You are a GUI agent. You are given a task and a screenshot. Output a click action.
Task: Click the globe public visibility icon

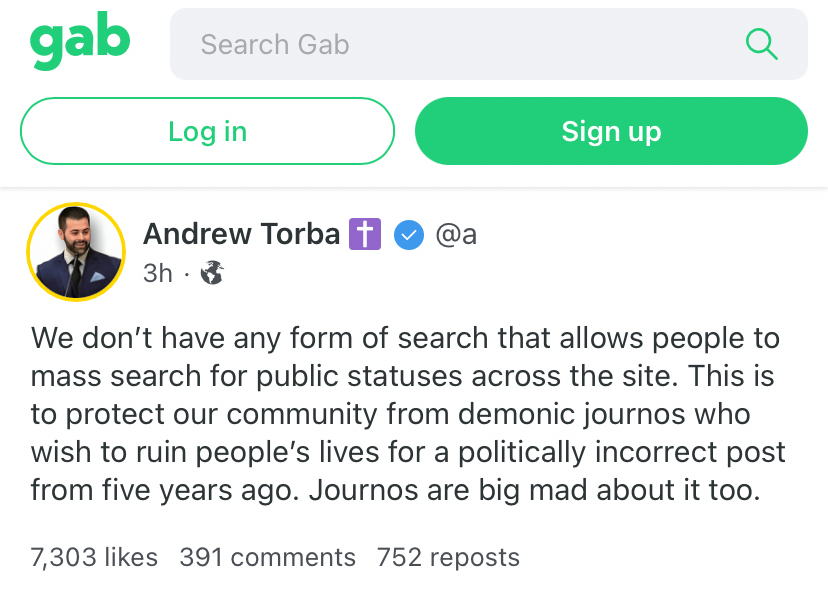(212, 273)
